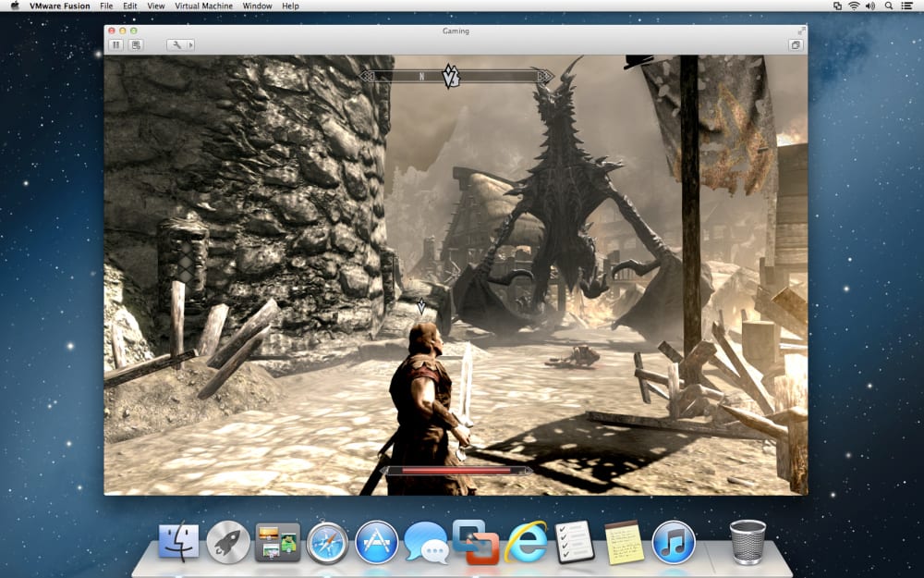Open the View menu
This screenshot has width=924, height=578.
click(x=155, y=6)
